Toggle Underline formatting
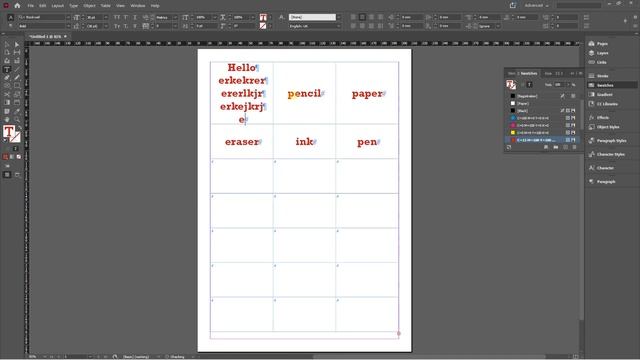Image resolution: width=640 pixels, height=360 pixels. [135, 17]
